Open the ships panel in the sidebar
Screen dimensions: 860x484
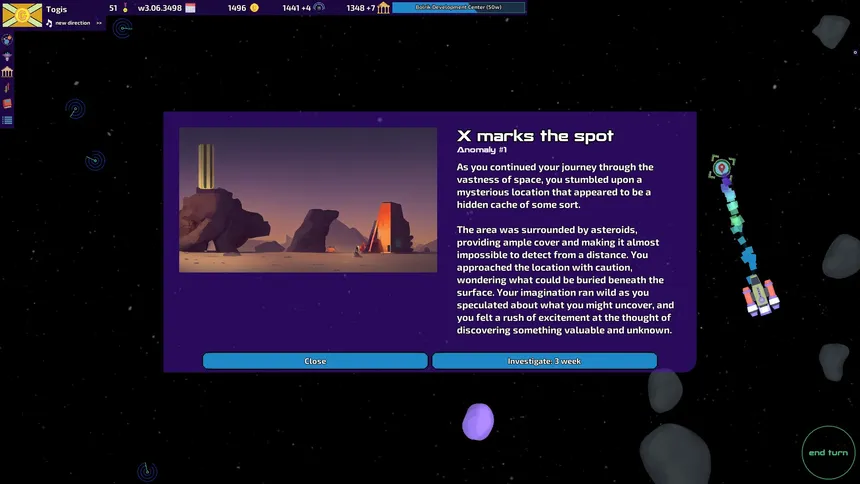point(7,56)
